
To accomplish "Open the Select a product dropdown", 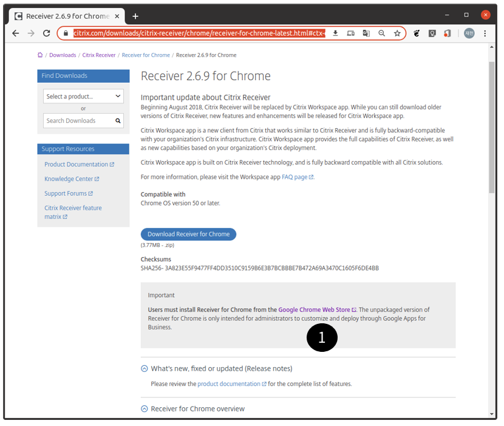I will 83,96.
